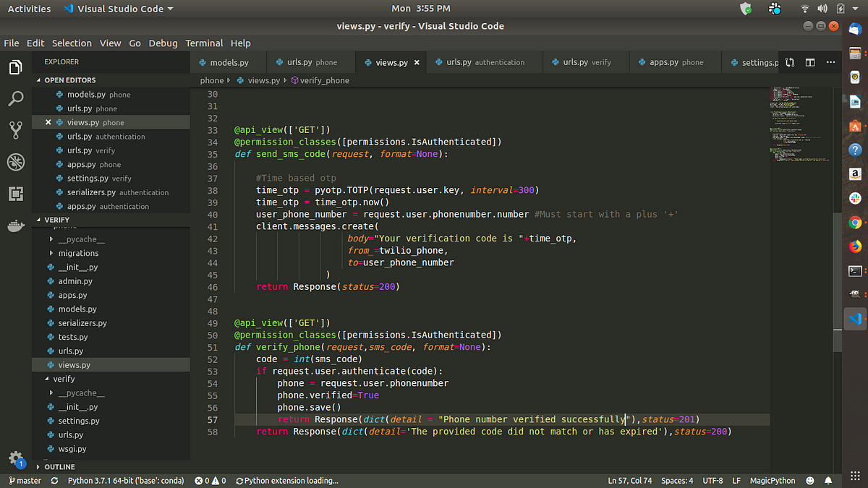Open the Docker view icon
This screenshot has height=488, width=868.
[16, 224]
